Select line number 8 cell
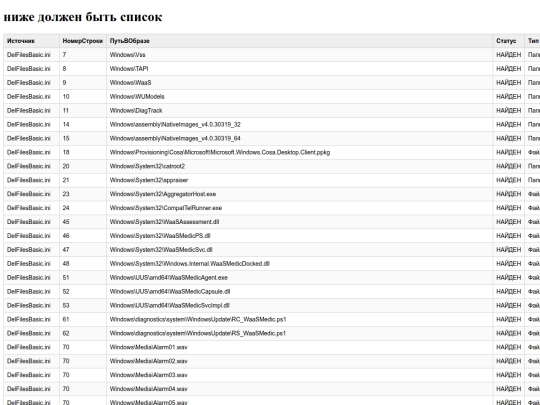Screen dimensions: 540x405 pos(83,69)
